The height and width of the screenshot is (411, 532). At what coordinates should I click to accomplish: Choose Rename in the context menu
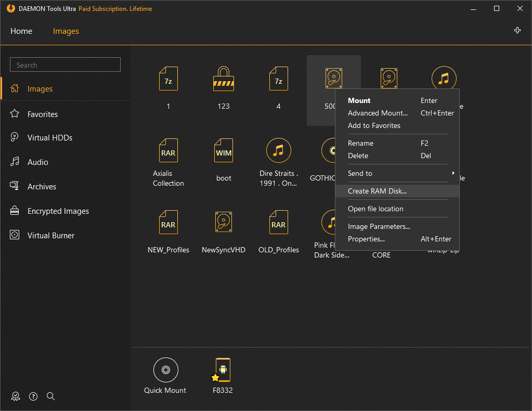(397, 143)
